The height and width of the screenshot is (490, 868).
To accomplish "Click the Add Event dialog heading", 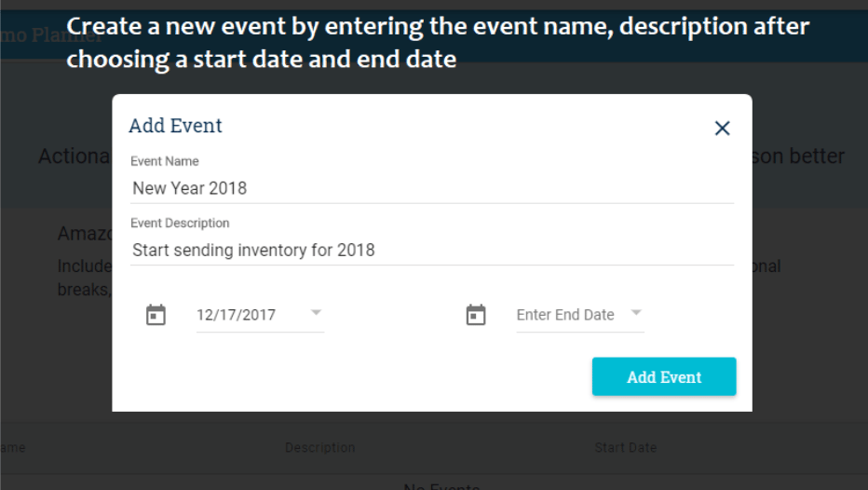I will tap(175, 126).
